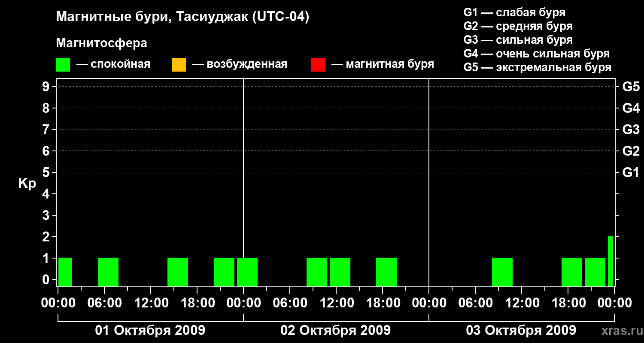Click the first green bar on 01 October

(x=65, y=272)
